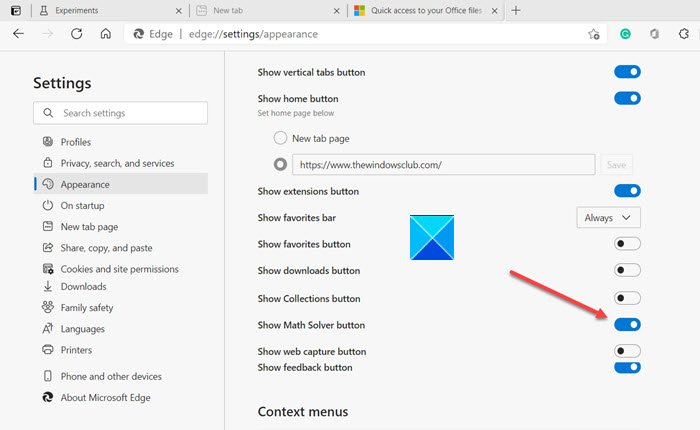The width and height of the screenshot is (700, 430).
Task: Go back with the back arrow
Action: click(x=18, y=33)
